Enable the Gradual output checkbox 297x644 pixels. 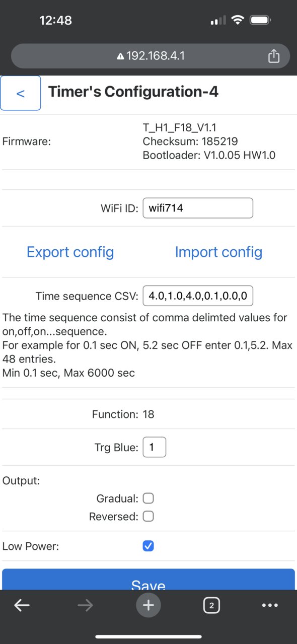point(148,498)
